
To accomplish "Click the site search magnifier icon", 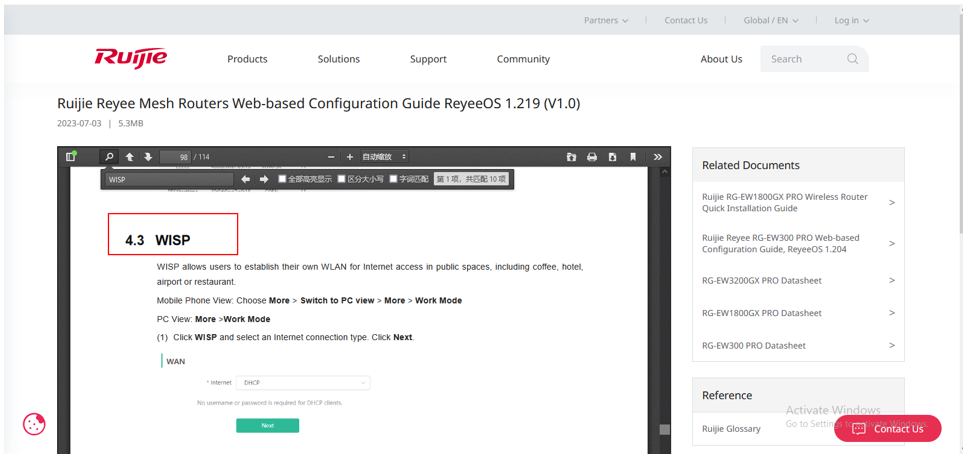I will coord(852,59).
